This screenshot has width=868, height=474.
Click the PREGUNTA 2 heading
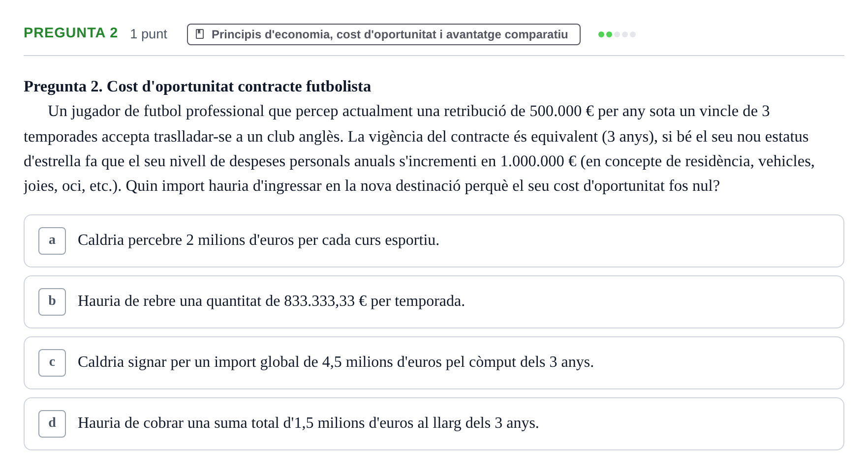coord(71,33)
